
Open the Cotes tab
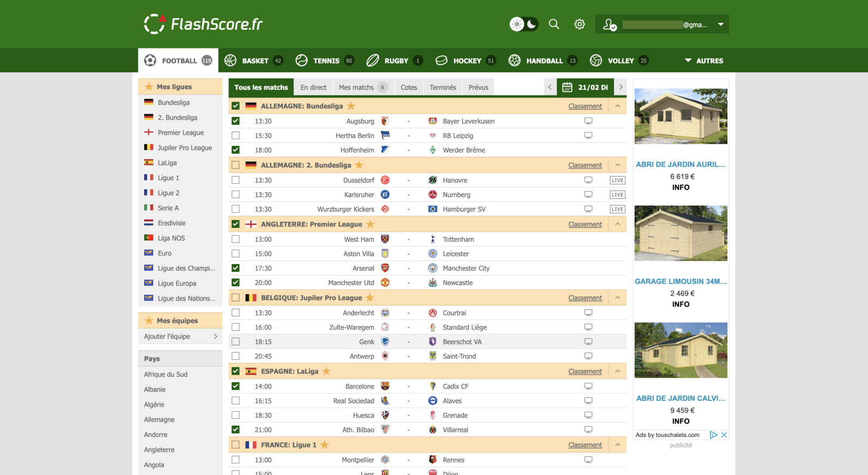pos(409,87)
